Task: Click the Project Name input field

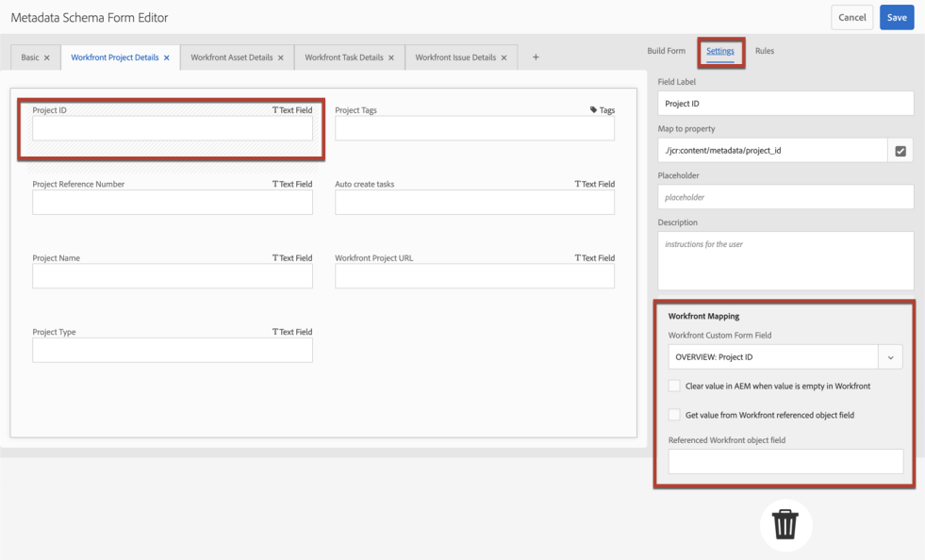Action: (x=173, y=276)
